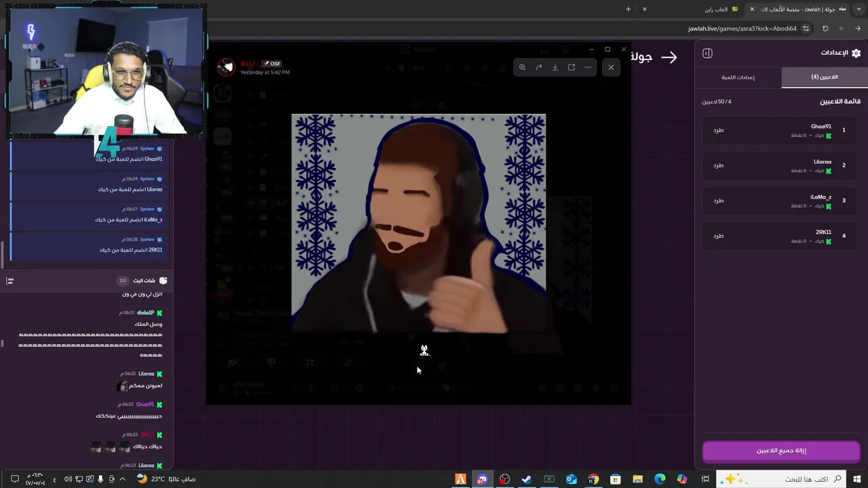The width and height of the screenshot is (868, 488).
Task: Open Xbox Game Bar taskbar icon
Action: (549, 479)
